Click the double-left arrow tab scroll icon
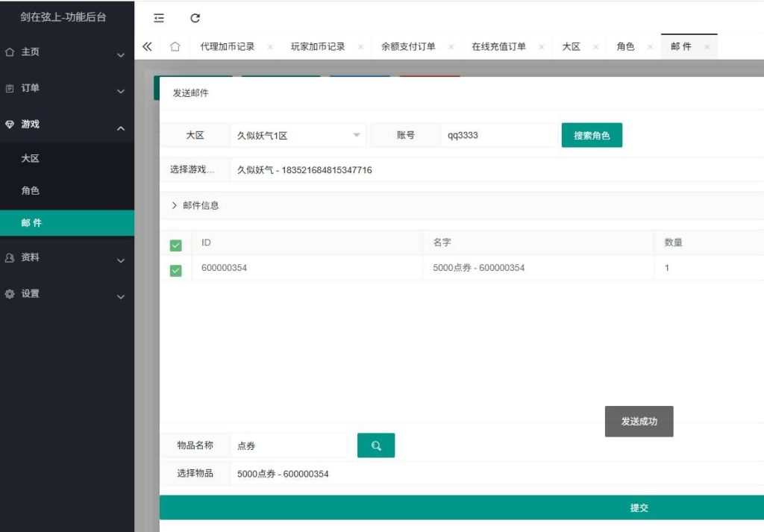 pos(147,47)
